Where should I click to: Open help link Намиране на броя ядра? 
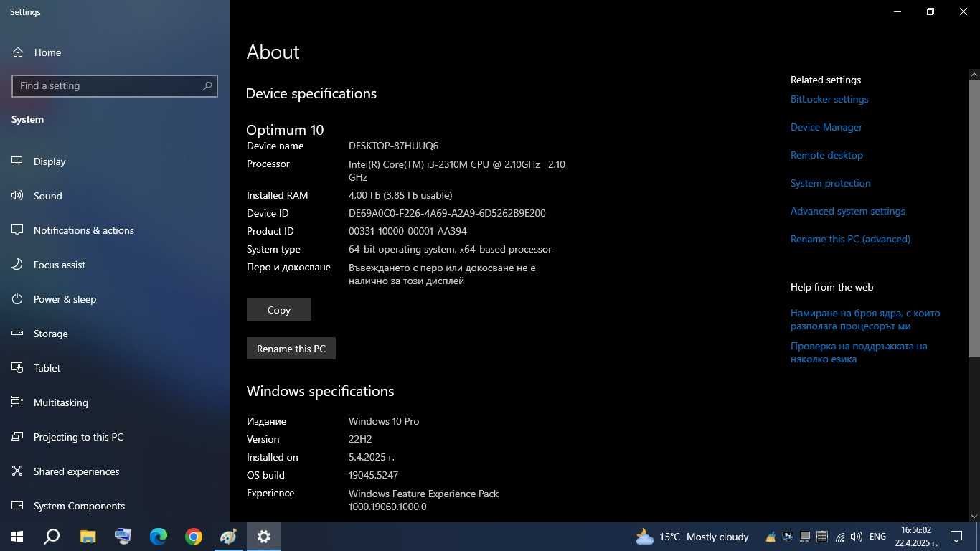pos(865,319)
